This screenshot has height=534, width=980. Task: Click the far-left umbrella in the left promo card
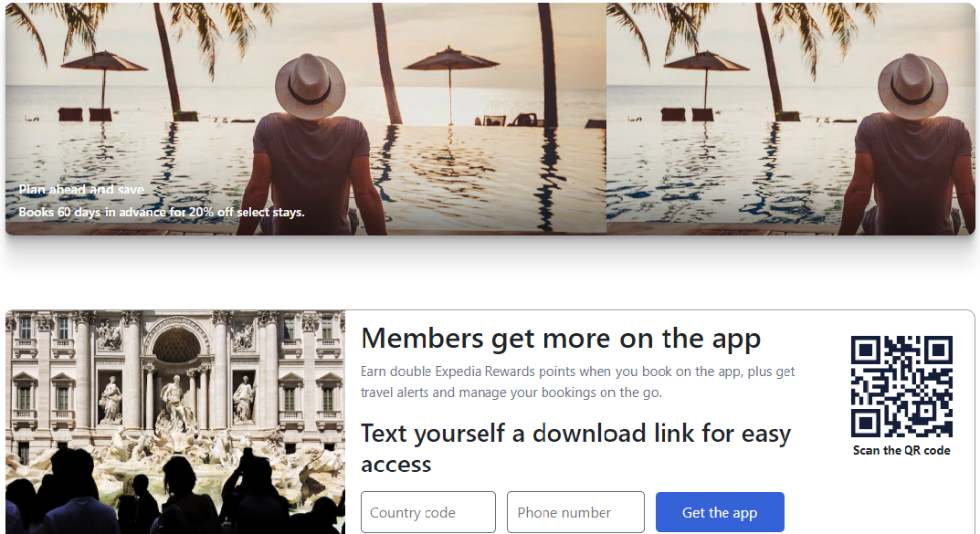102,63
